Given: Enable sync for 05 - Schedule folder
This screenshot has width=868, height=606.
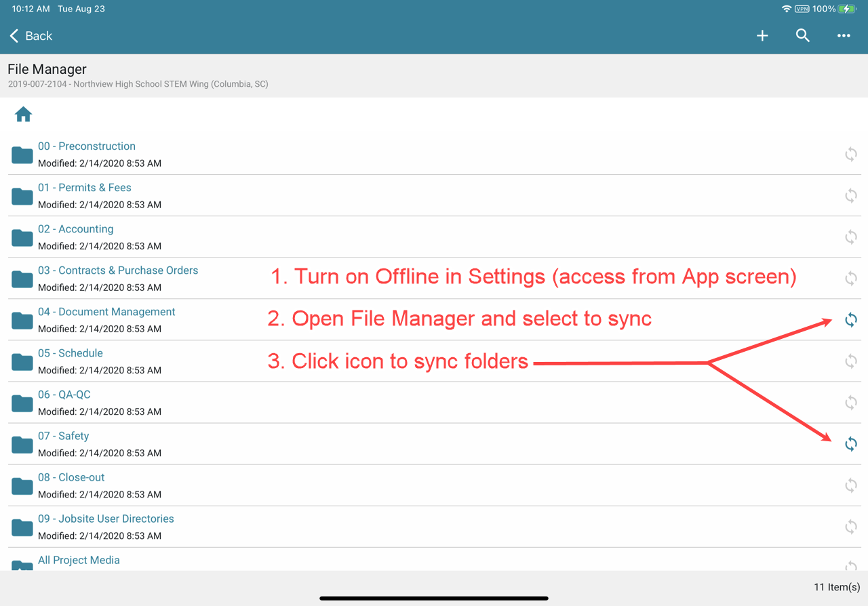Looking at the screenshot, I should click(x=850, y=361).
